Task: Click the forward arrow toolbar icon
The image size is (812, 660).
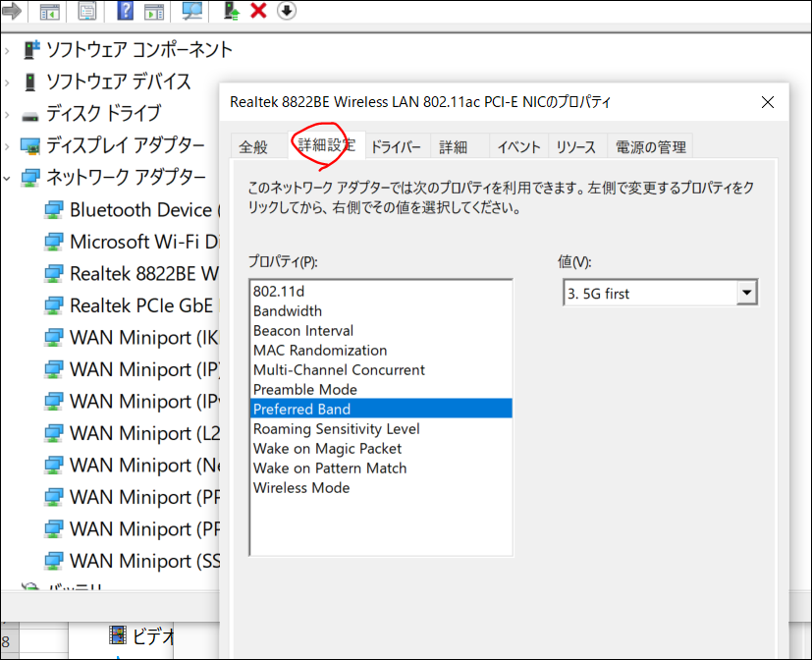Action: point(12,11)
